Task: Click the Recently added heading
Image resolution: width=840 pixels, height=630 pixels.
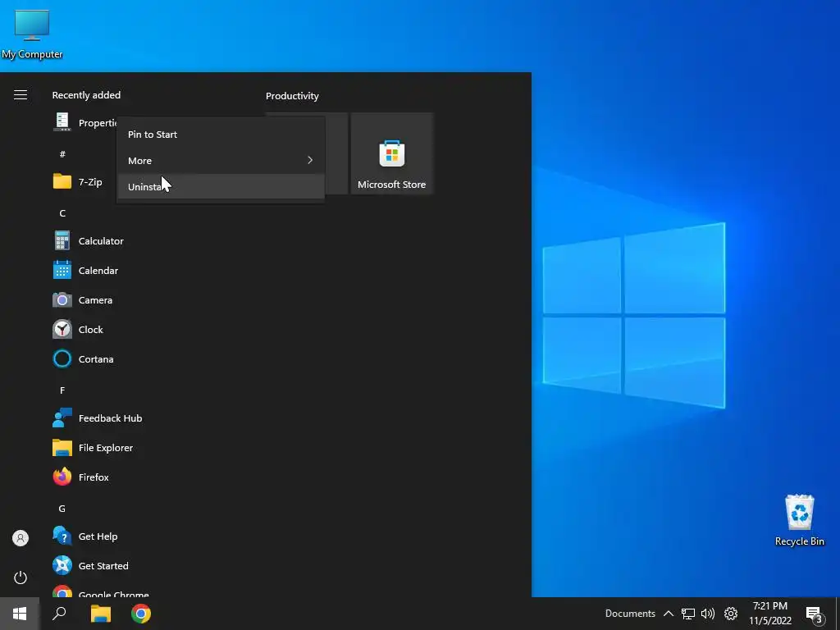Action: [86, 95]
